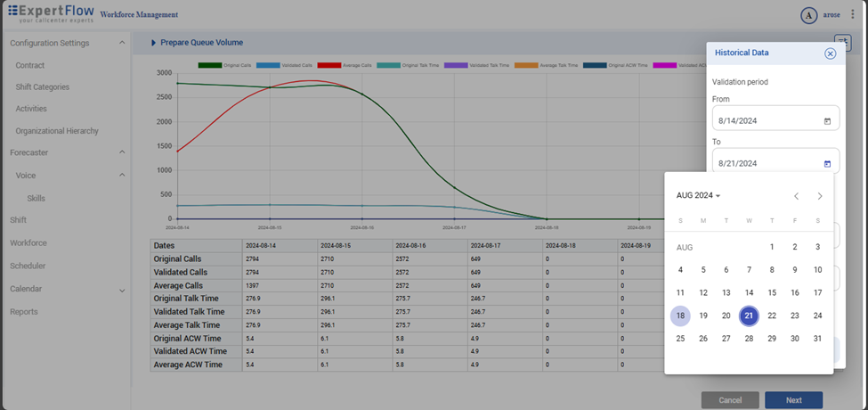Click the Cancel button
Screen dimensions: 868x410
click(730, 400)
